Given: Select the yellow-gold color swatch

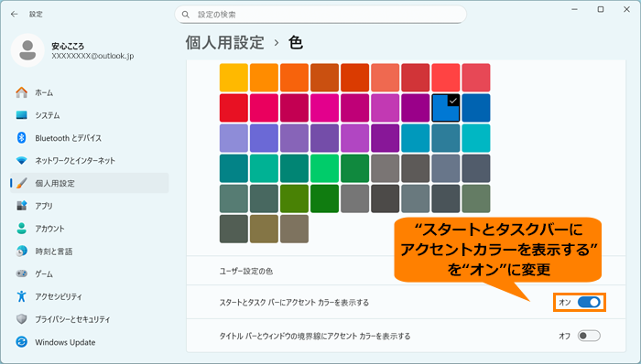Looking at the screenshot, I should (234, 78).
